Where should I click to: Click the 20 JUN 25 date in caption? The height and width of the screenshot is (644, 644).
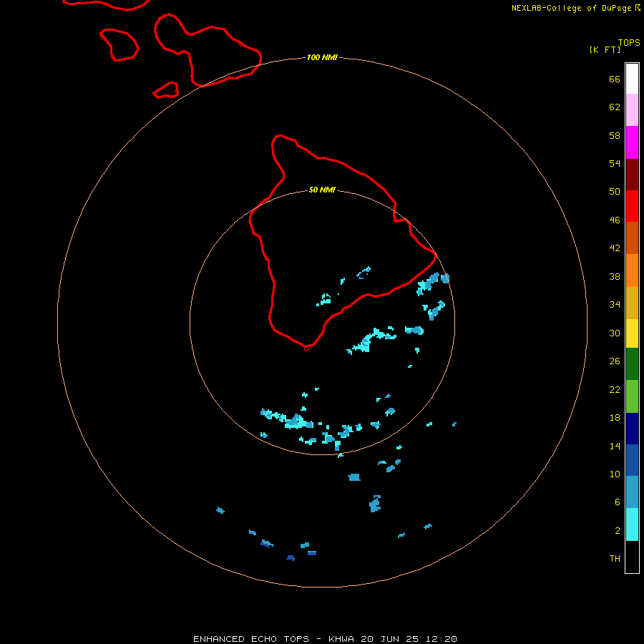[x=390, y=639]
